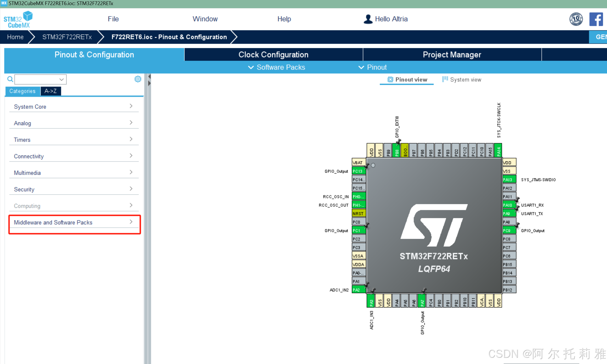
Task: Switch to the Clock Configuration tab
Action: click(x=273, y=54)
